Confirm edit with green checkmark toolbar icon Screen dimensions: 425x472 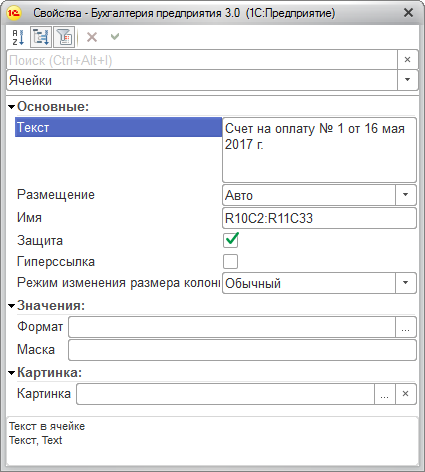[115, 36]
